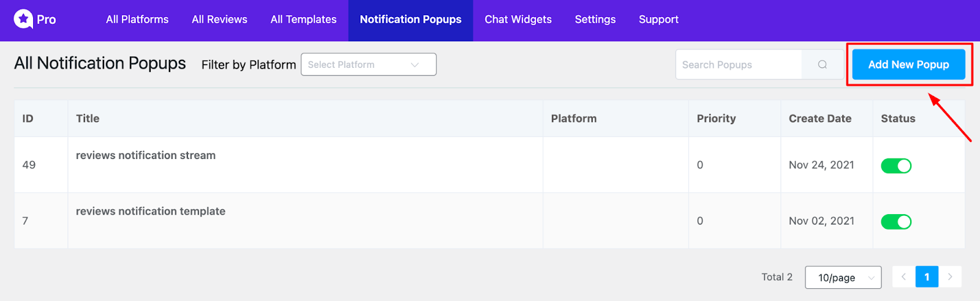Screen dimensions: 980x301
Task: Open the reviews notification template popup
Action: [x=151, y=211]
